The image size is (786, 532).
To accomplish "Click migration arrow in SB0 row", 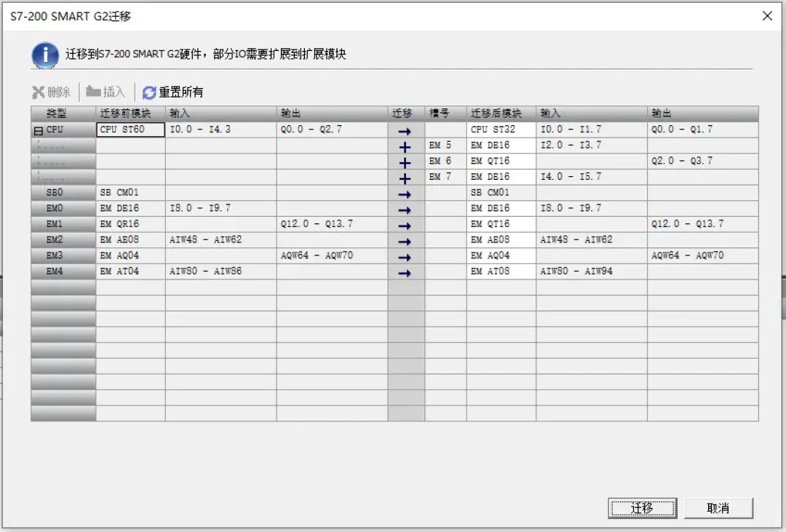I will pyautogui.click(x=405, y=194).
